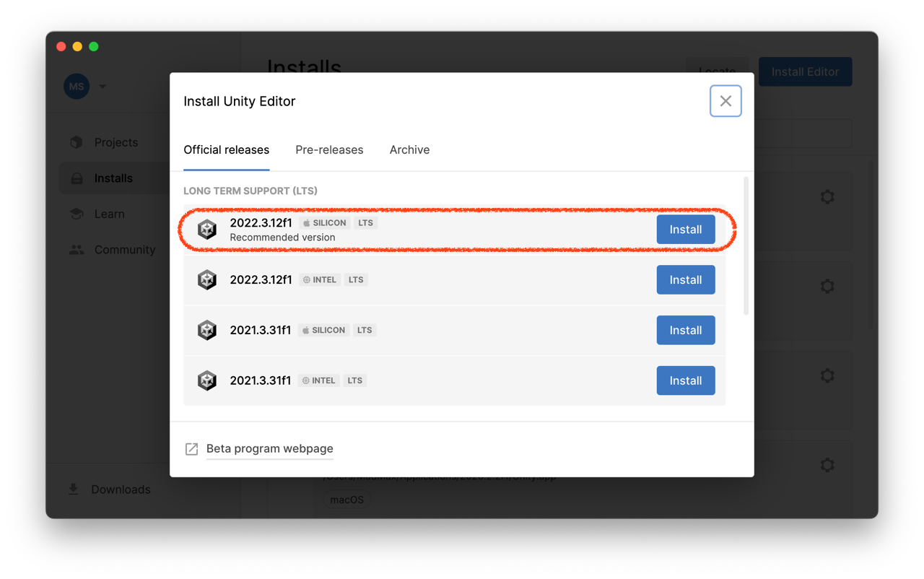Click LTS badge in 2022.3.12f1 Silicon row
924x579 pixels.
tap(366, 223)
